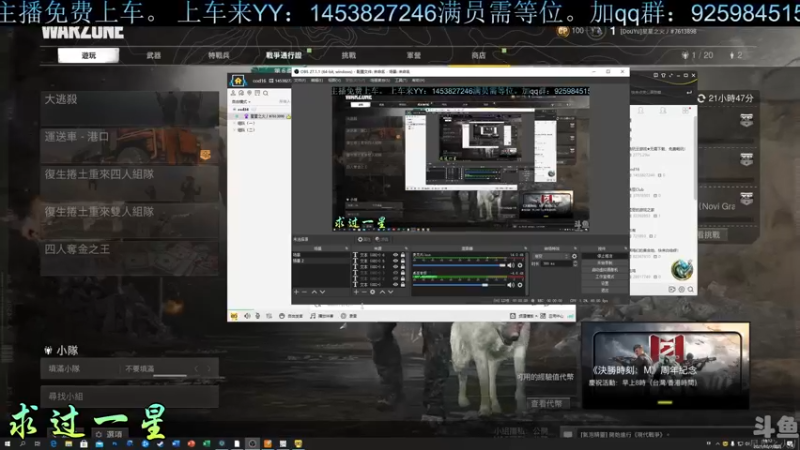The height and width of the screenshot is (450, 800).
Task: Toggle visibility of first OBS source
Action: coord(395,255)
